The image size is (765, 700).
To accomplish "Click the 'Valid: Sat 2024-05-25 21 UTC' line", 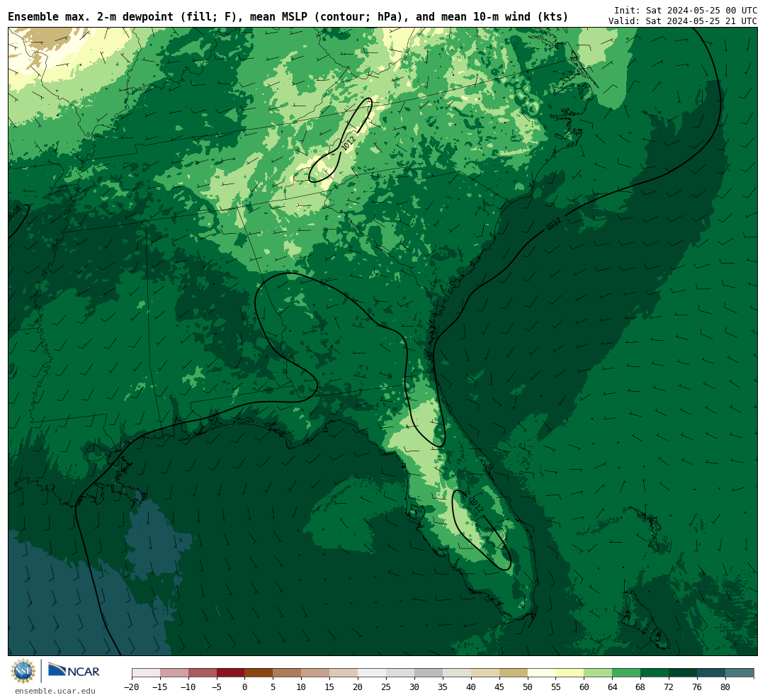I will 683,21.
